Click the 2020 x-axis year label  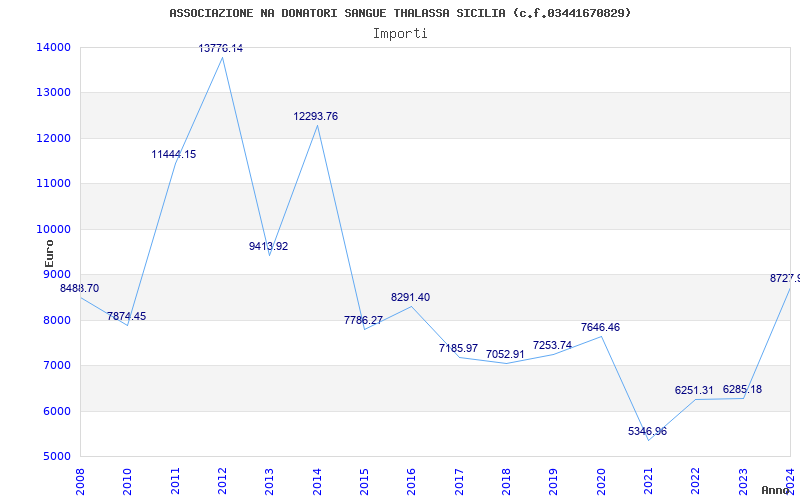click(x=601, y=481)
